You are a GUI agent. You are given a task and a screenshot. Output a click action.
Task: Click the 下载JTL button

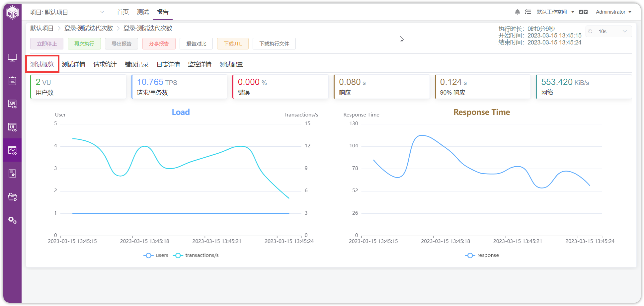[x=233, y=44]
